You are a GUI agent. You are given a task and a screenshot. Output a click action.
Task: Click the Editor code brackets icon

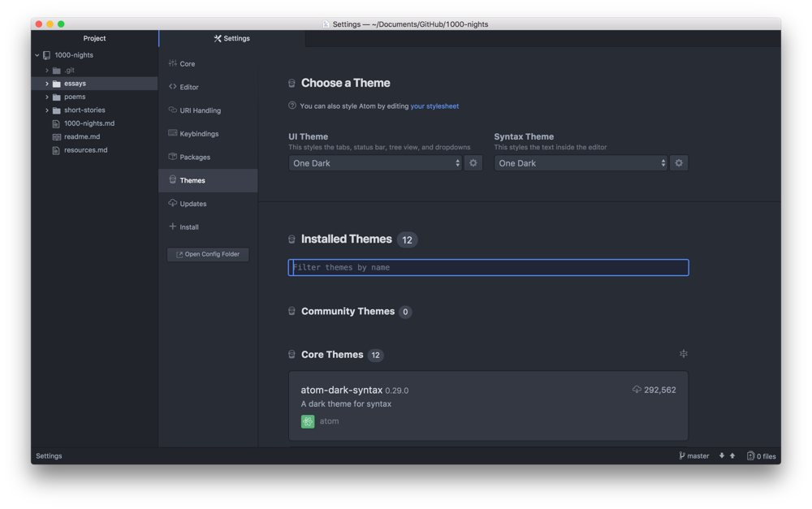172,87
